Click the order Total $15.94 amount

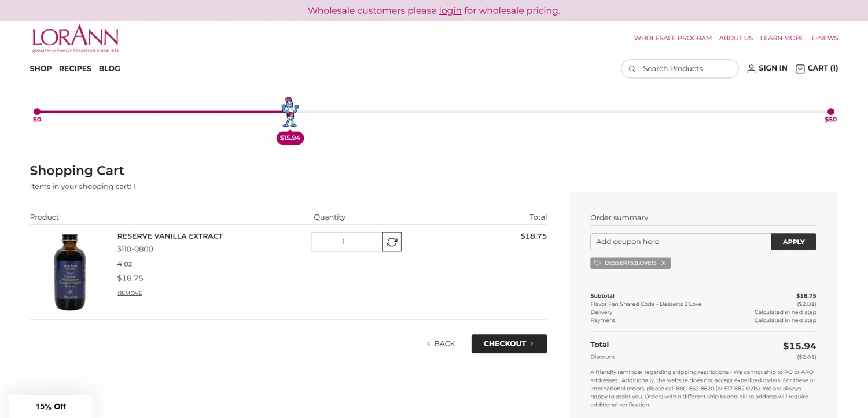(800, 346)
